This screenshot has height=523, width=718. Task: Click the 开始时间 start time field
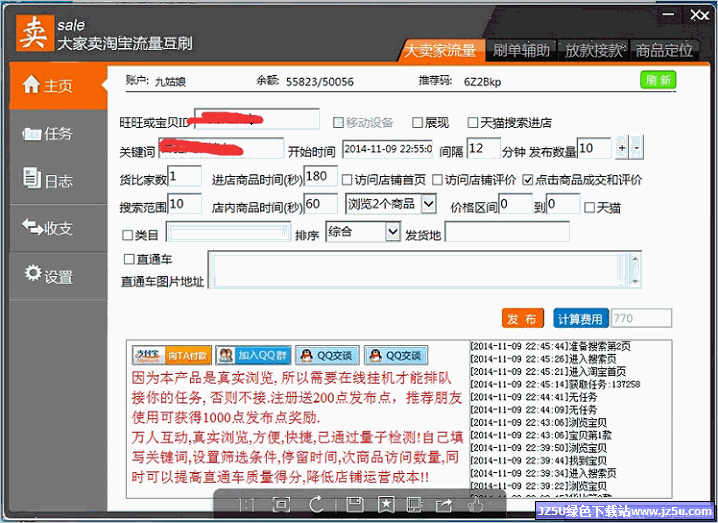tap(387, 149)
